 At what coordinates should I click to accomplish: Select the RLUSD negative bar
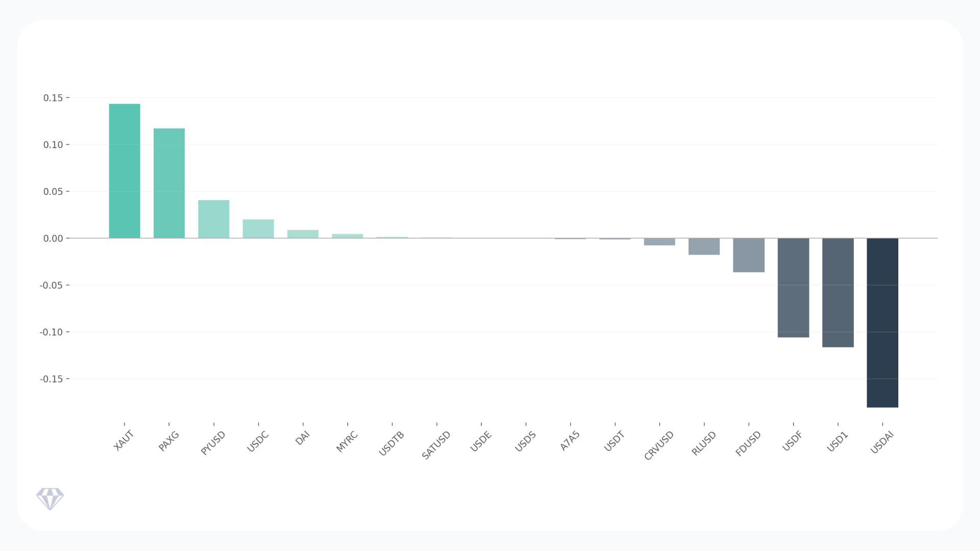coord(704,246)
